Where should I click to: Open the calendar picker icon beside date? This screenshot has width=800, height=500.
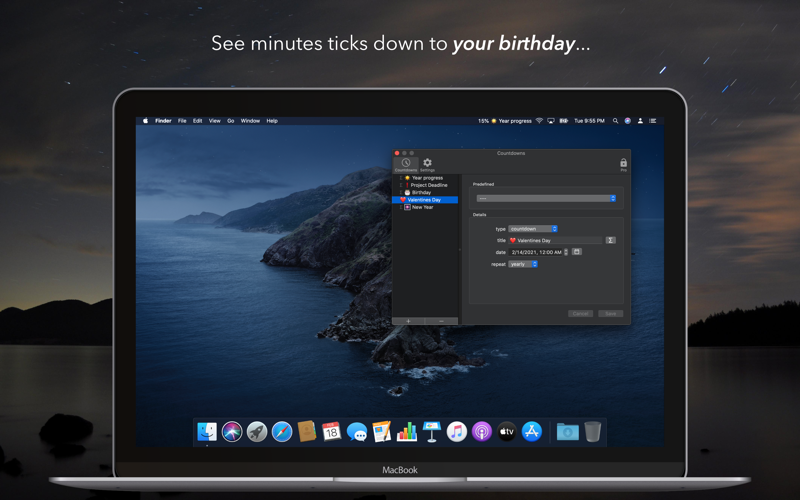[577, 252]
